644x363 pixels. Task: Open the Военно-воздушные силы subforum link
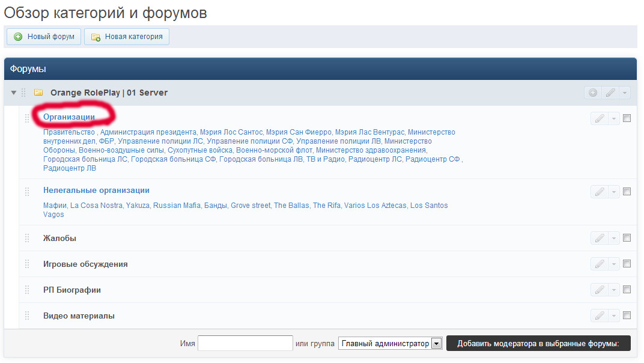pos(121,150)
